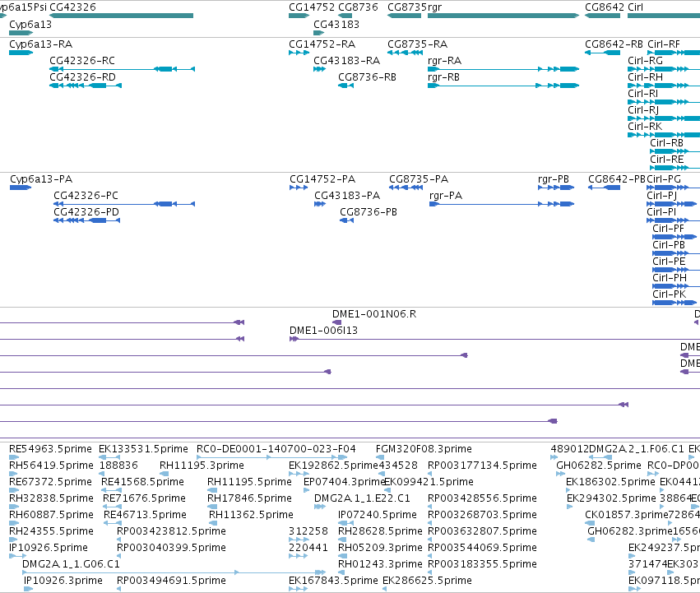Click the CG14752 gene label
The image size is (700, 593).
click(x=312, y=7)
